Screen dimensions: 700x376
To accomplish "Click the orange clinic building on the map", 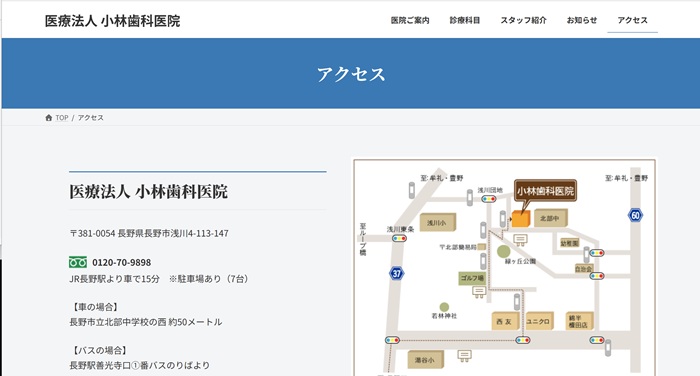I will pos(521,219).
